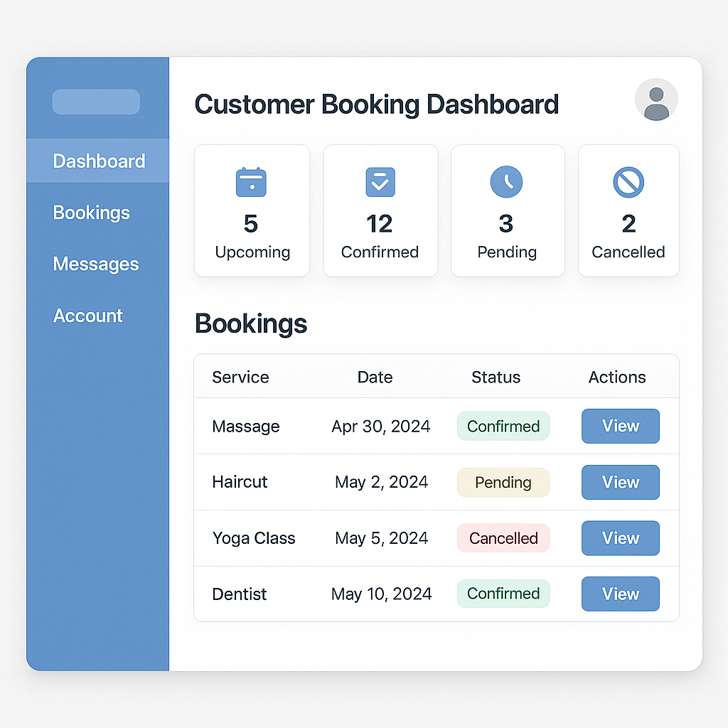Click the Confirmed status badge for Massage
The image size is (728, 728).
503,426
